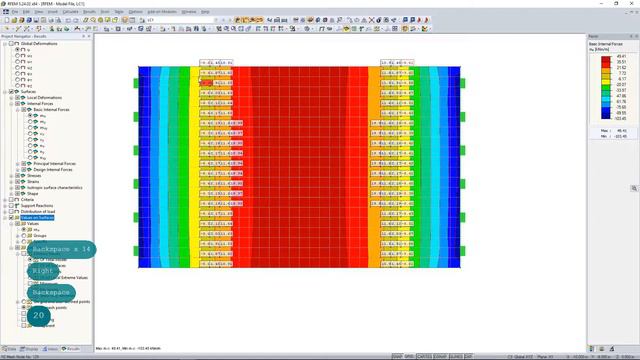Open the File menu
The height and width of the screenshot is (360, 640).
click(15, 12)
